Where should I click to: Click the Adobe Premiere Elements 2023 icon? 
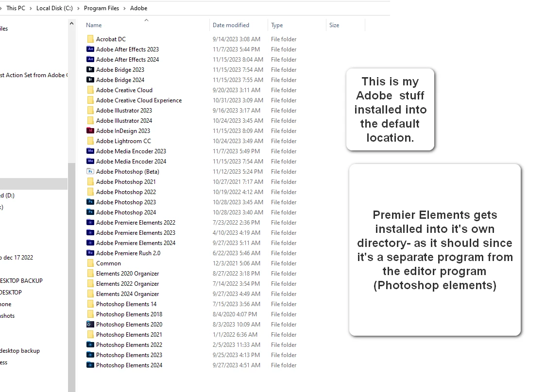[90, 233]
